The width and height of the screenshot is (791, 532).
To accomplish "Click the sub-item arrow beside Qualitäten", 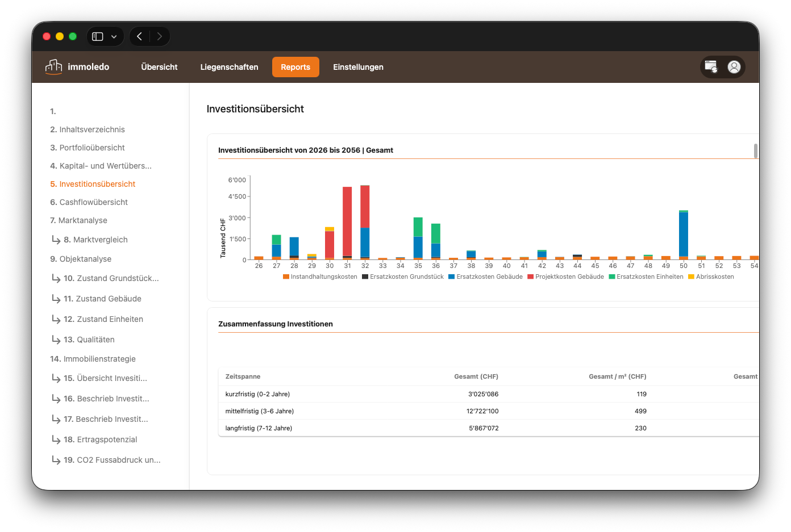I will (56, 340).
